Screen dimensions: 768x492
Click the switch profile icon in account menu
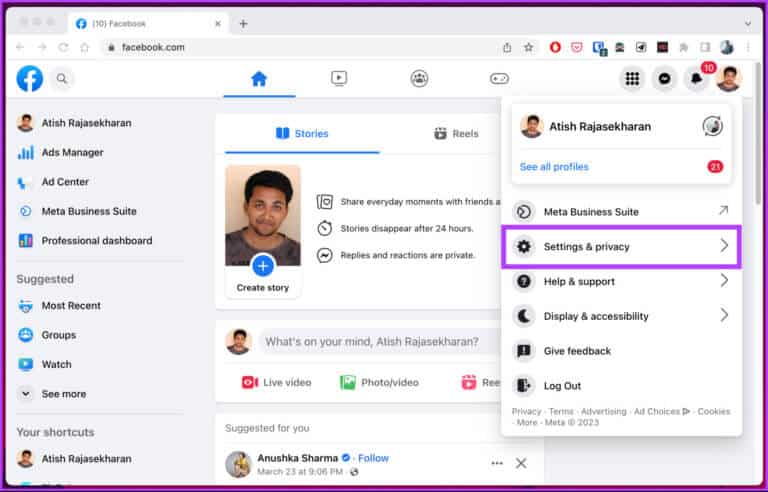(x=713, y=126)
